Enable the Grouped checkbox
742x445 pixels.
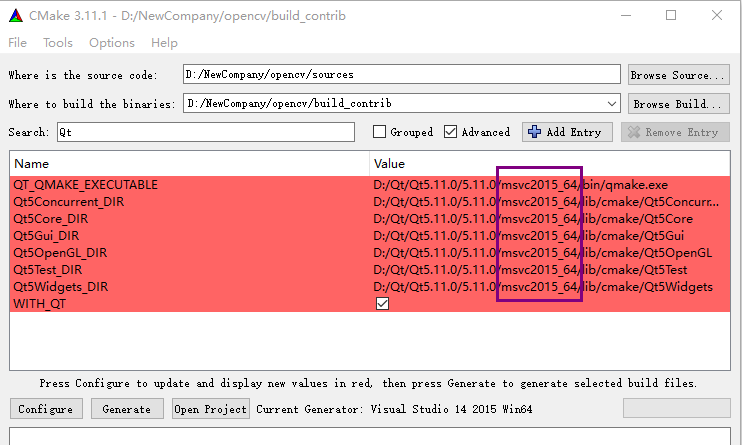coord(379,132)
